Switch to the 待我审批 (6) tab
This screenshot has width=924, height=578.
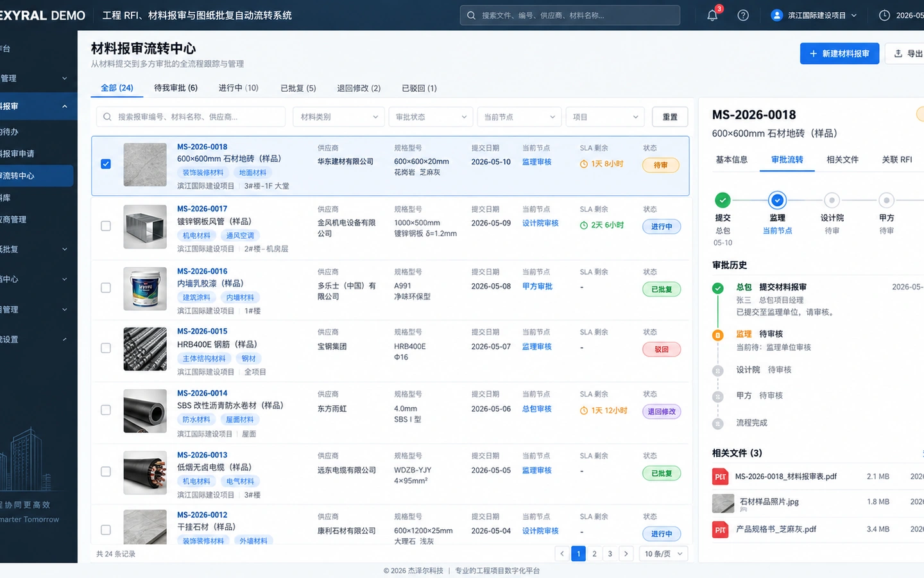176,88
